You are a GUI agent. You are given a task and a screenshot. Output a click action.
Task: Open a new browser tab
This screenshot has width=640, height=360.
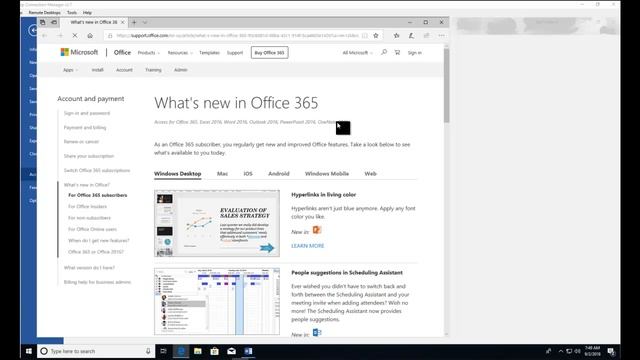(x=134, y=22)
